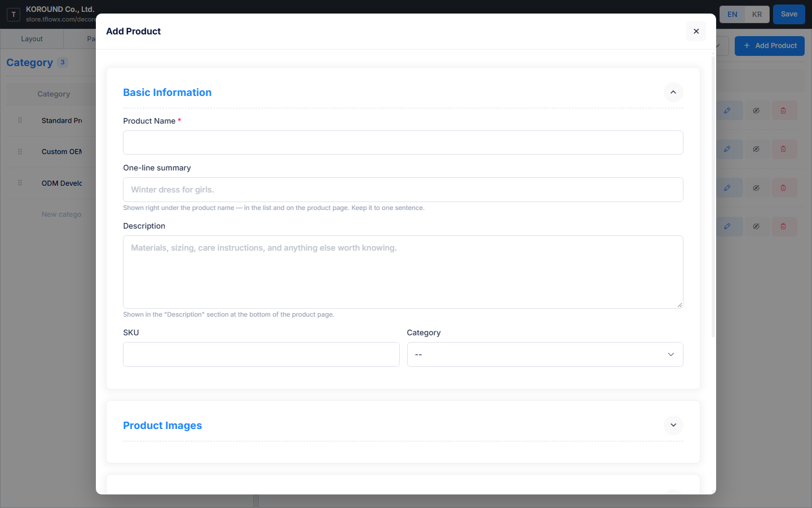Click the Category heading in sidebar
This screenshot has height=508, width=812.
29,63
